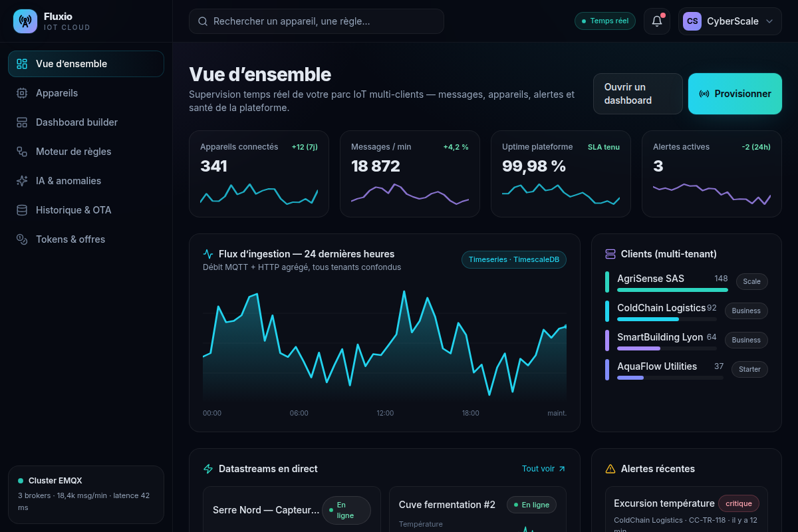Image resolution: width=798 pixels, height=532 pixels.
Task: Open Dashboard builder page
Action: [86, 122]
